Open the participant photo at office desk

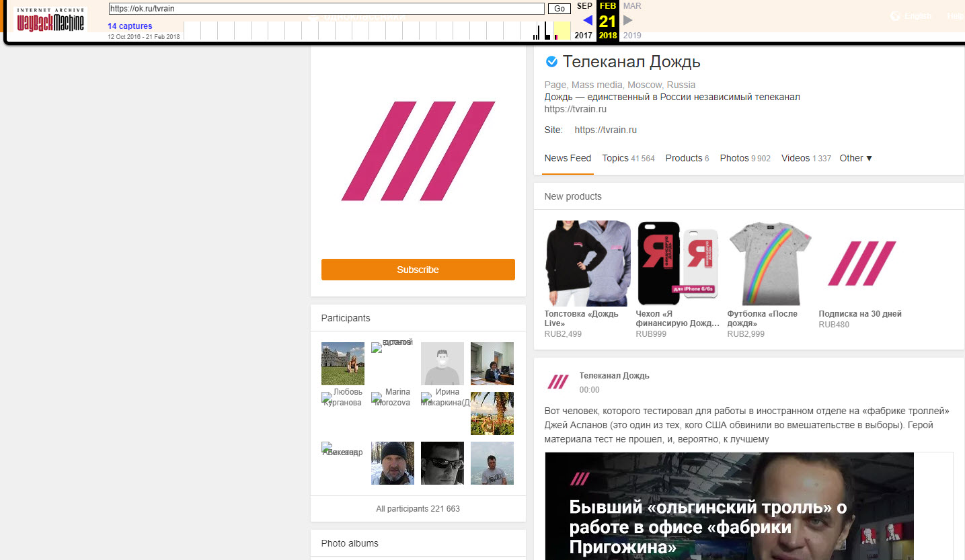coord(492,364)
